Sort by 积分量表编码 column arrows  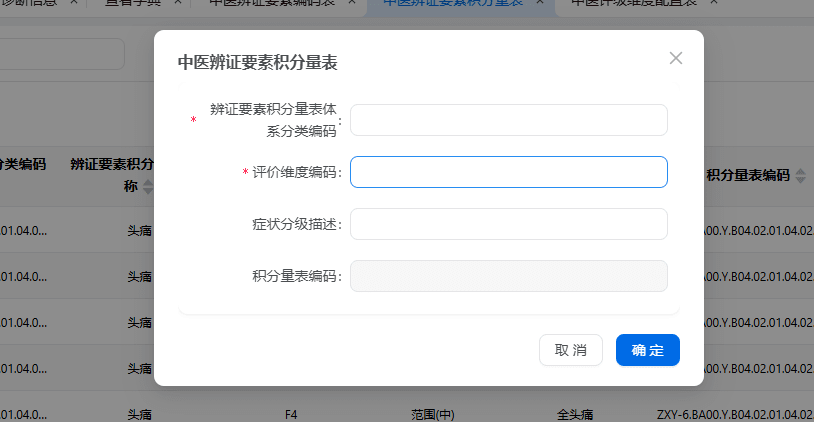coord(801,175)
